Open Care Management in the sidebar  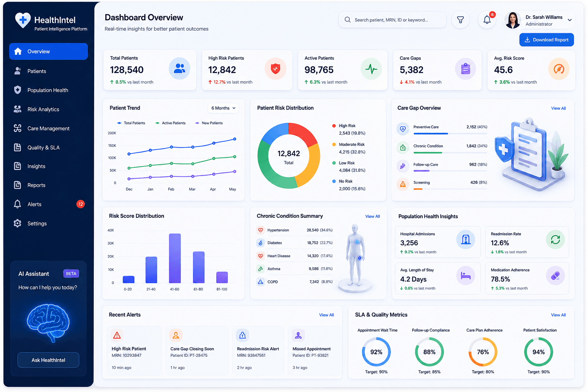click(48, 129)
